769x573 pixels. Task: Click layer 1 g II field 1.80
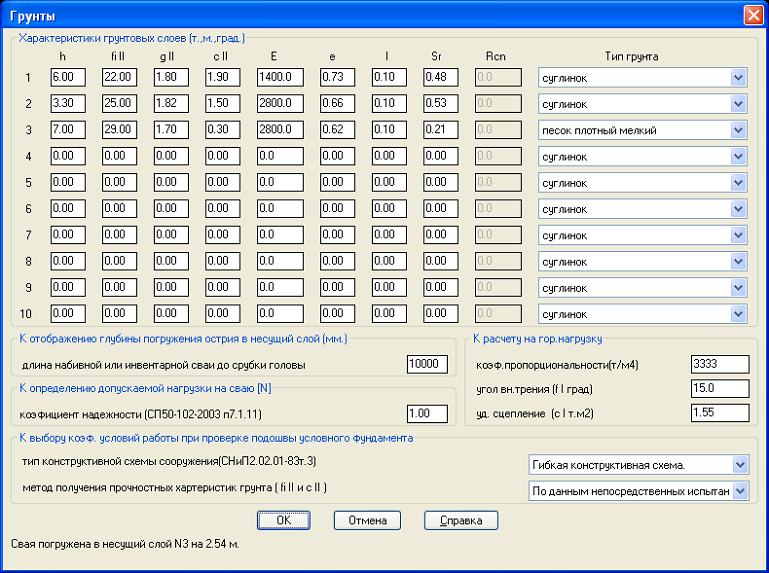click(x=171, y=77)
